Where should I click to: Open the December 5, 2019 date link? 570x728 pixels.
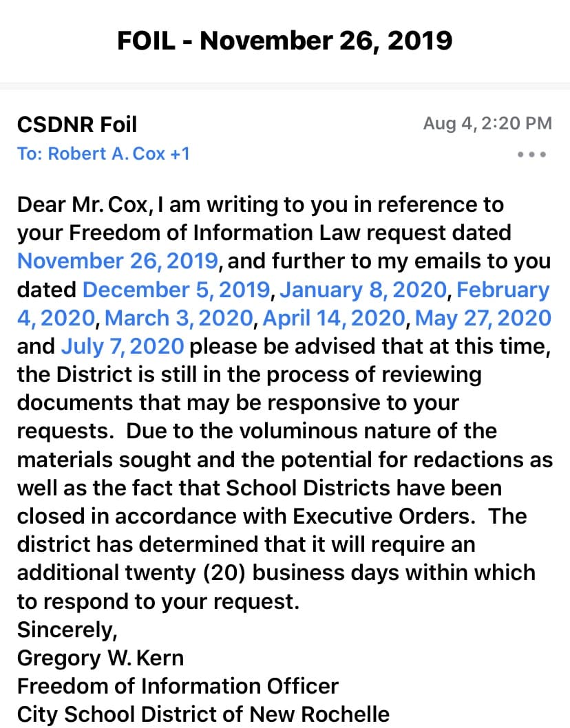click(176, 290)
